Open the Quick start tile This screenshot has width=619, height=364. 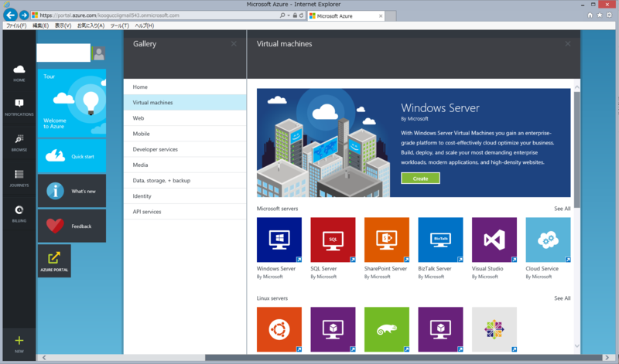coord(72,156)
